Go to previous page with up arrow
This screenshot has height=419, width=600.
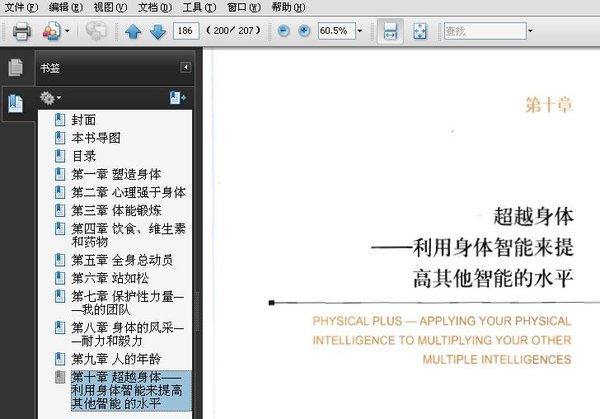tap(133, 31)
